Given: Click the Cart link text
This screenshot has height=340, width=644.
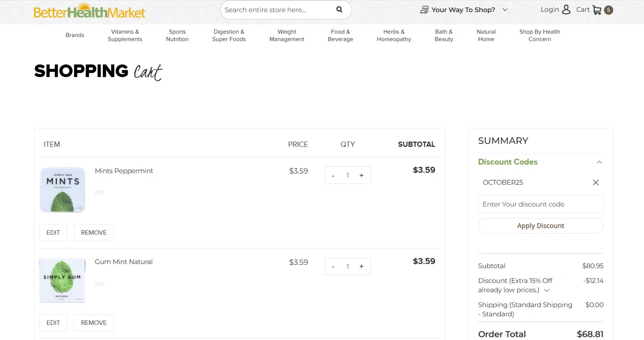Looking at the screenshot, I should click(583, 9).
